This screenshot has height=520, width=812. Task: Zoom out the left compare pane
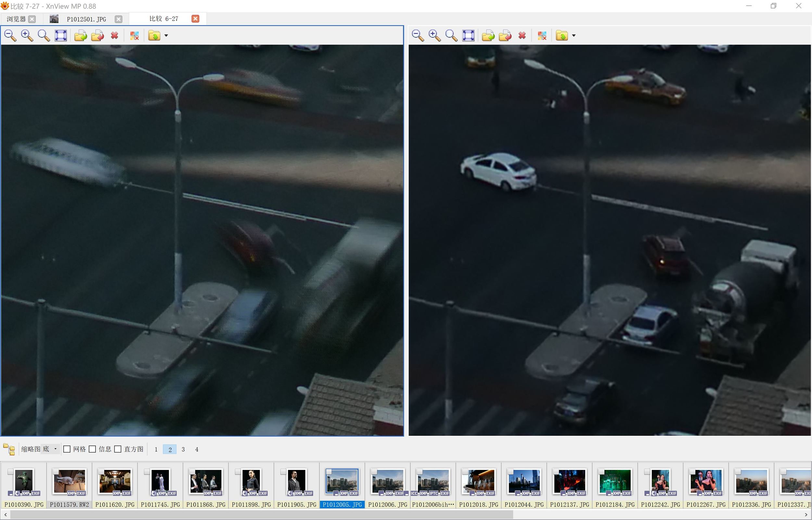10,35
